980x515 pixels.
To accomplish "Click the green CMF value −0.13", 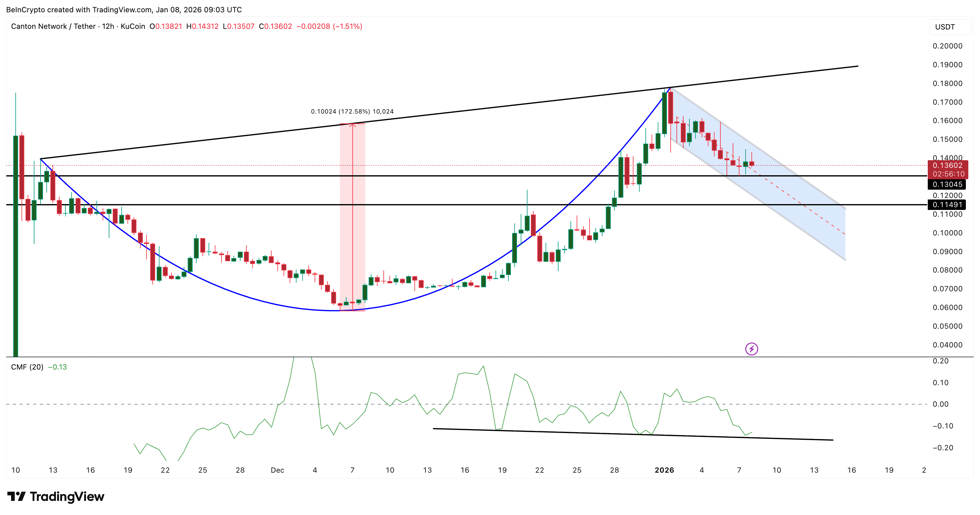I will tap(57, 367).
